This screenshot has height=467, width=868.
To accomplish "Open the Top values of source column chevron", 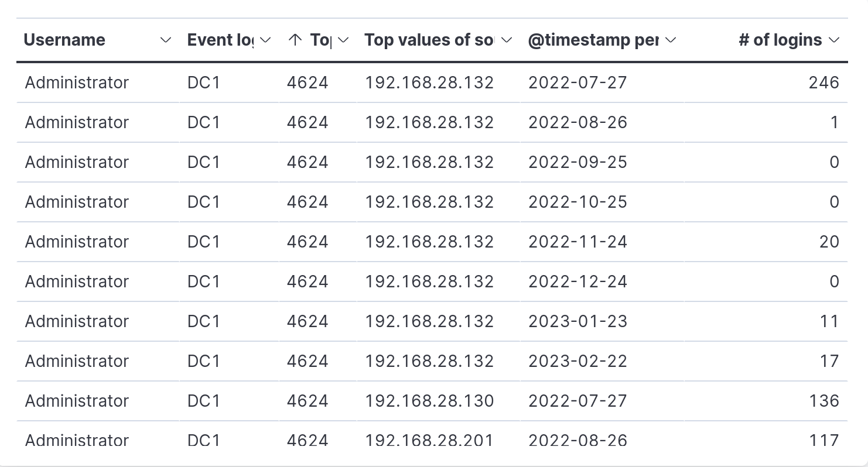I will 507,40.
